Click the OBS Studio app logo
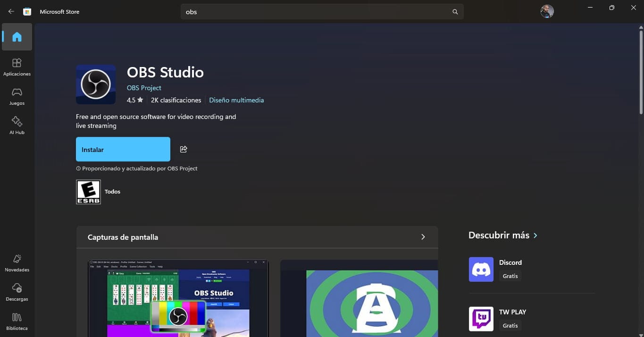The height and width of the screenshot is (337, 644). pos(96,84)
